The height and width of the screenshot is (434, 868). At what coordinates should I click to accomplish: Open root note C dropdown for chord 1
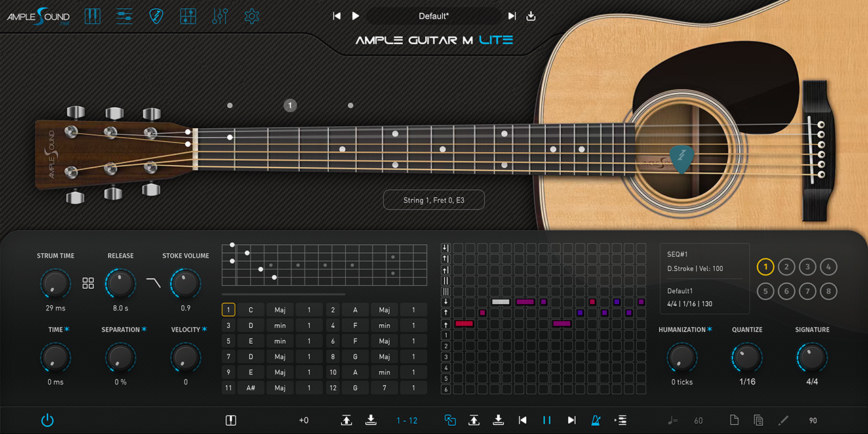pyautogui.click(x=250, y=310)
